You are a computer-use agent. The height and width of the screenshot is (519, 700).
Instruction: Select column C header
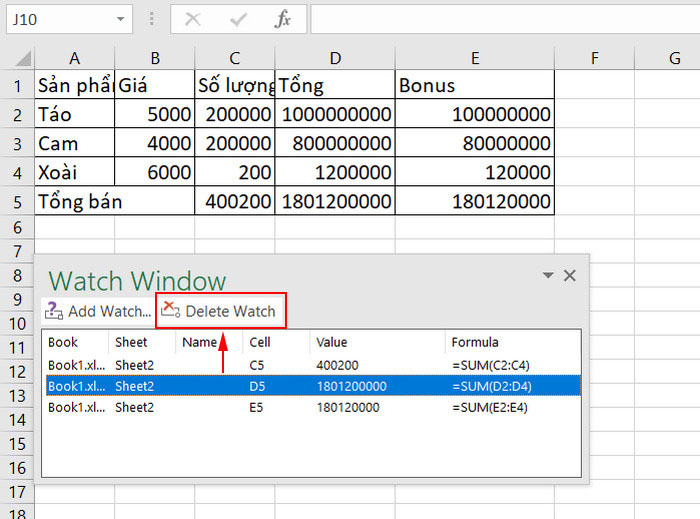click(x=235, y=58)
